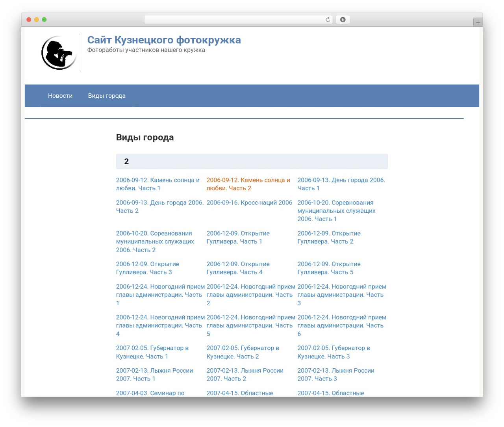504x427 pixels.
Task: Open Соревнования муниципальных служащих 2006. Часть 1
Action: point(336,211)
